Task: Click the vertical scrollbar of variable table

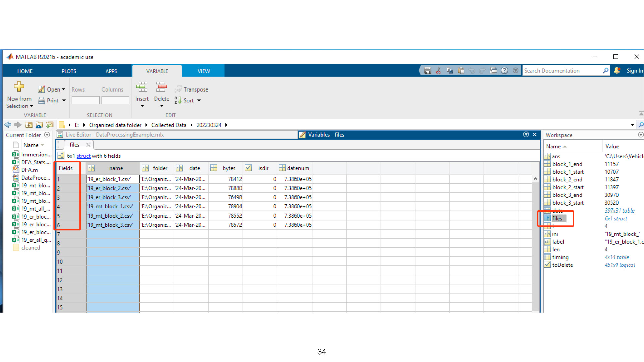Action: click(x=535, y=245)
